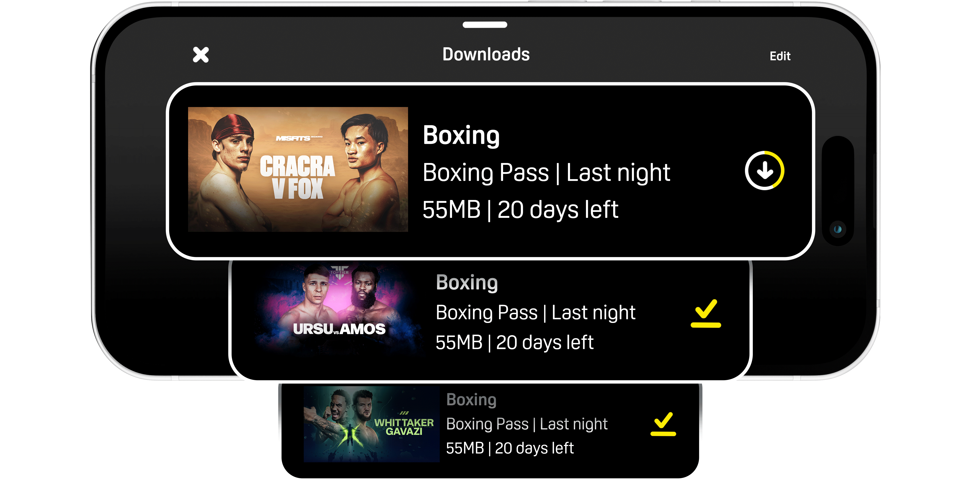
Task: Tap the drag handle at top of sheet
Action: click(485, 25)
